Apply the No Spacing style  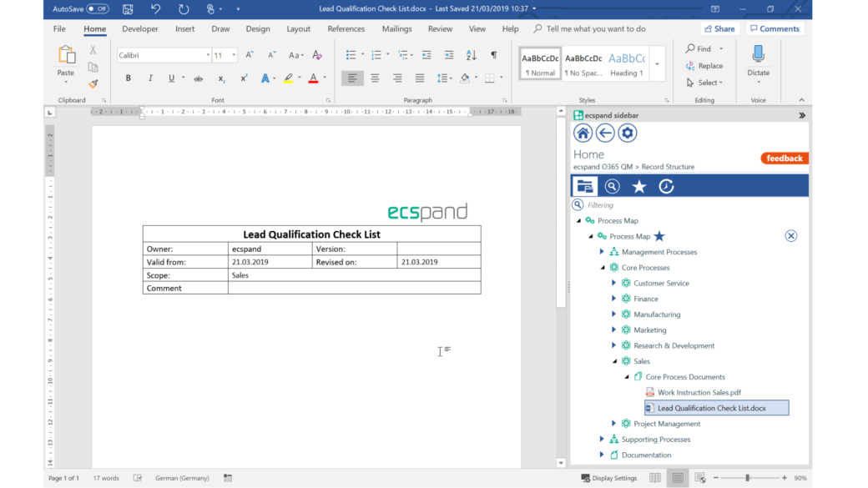tap(583, 63)
